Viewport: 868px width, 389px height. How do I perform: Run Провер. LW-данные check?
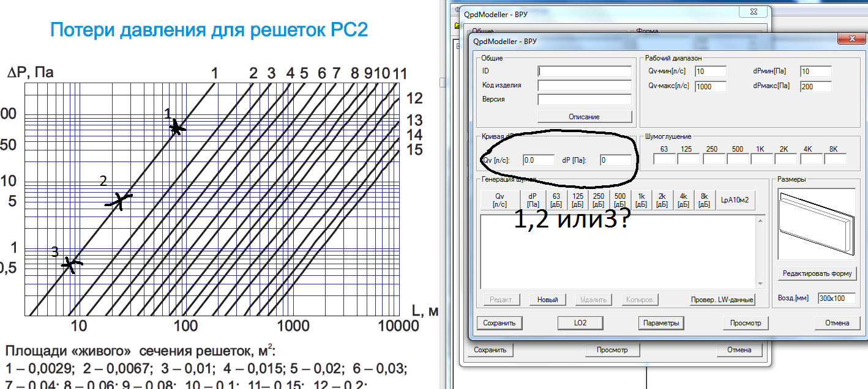tap(722, 300)
